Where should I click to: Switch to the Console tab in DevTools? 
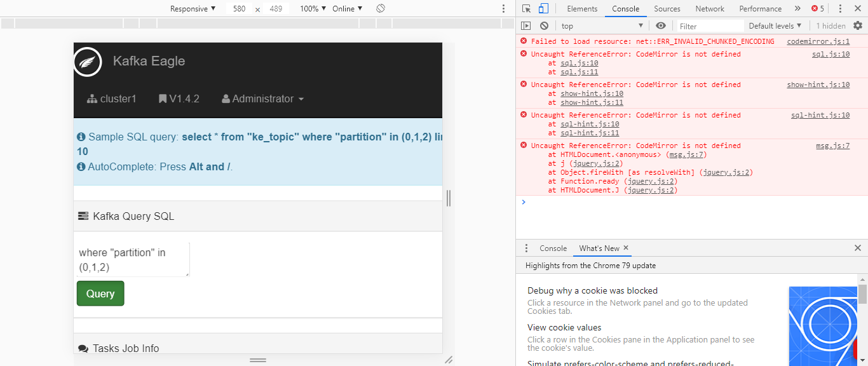tap(626, 9)
